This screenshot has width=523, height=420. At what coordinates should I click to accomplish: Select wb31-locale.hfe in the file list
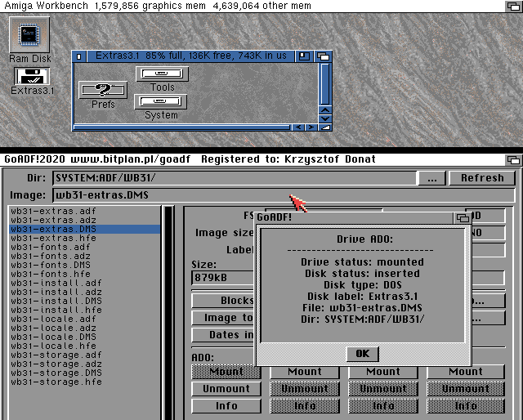coord(85,346)
